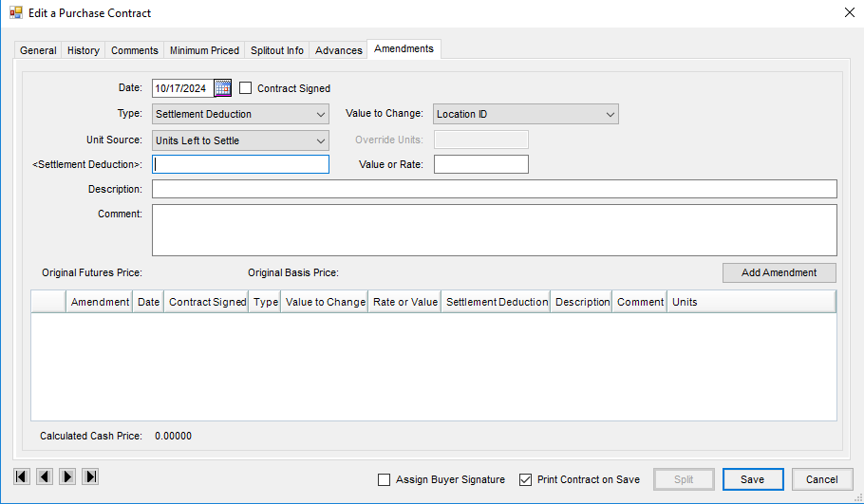The width and height of the screenshot is (864, 504).
Task: Switch to the Advances tab
Action: [x=338, y=50]
